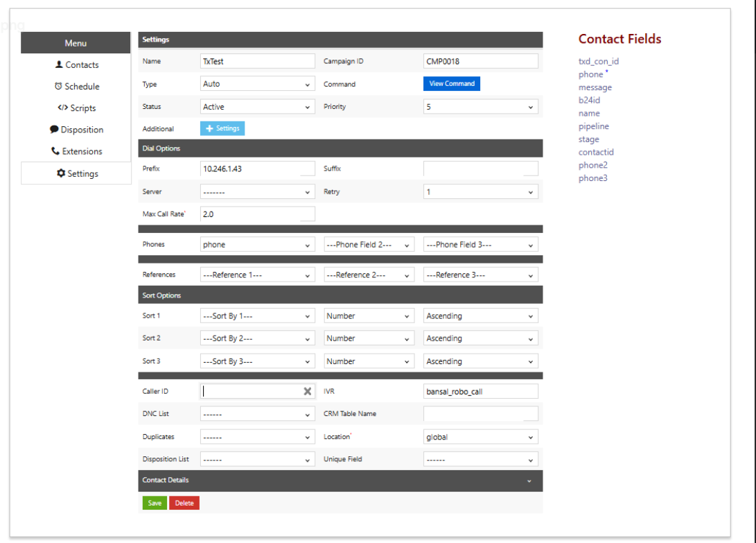Open the Location dropdown set to global
The height and width of the screenshot is (543, 756).
[x=480, y=437]
